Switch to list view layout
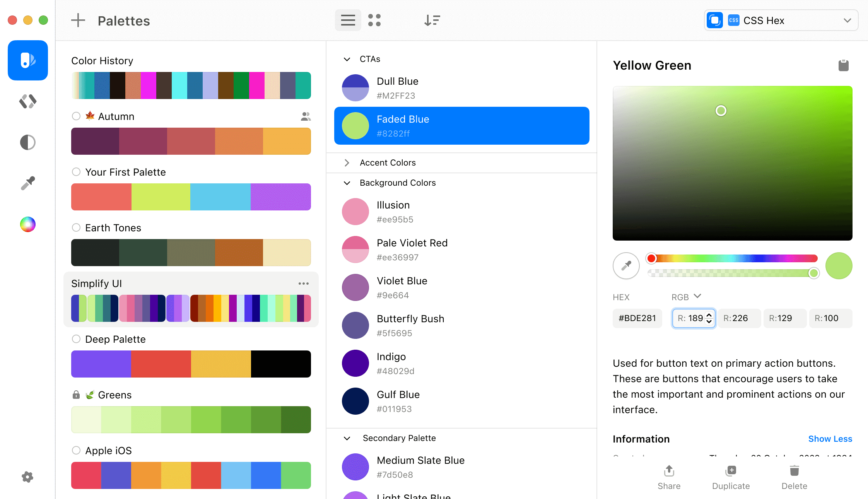868x499 pixels. point(348,21)
